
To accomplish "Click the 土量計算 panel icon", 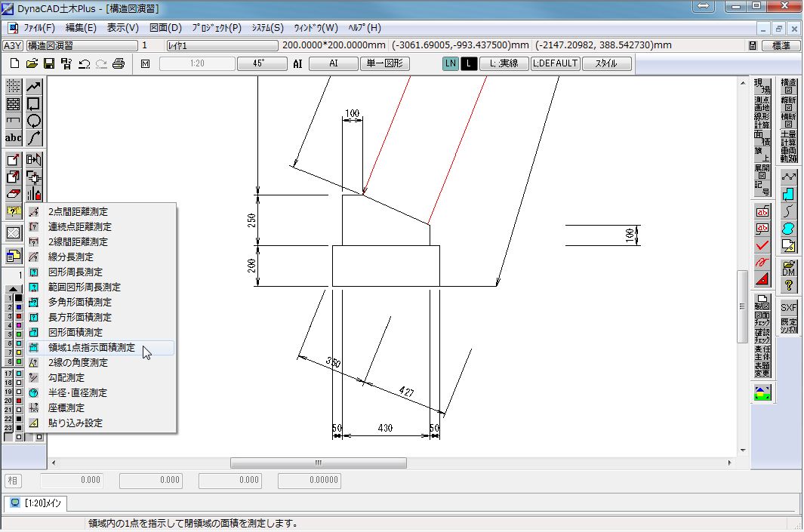I will point(789,138).
